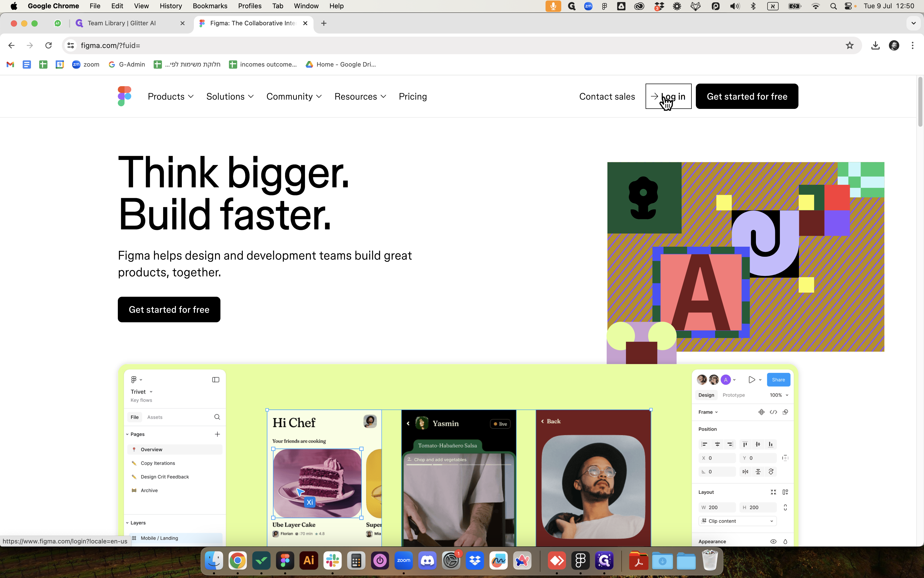Go back to previous page

click(x=11, y=45)
